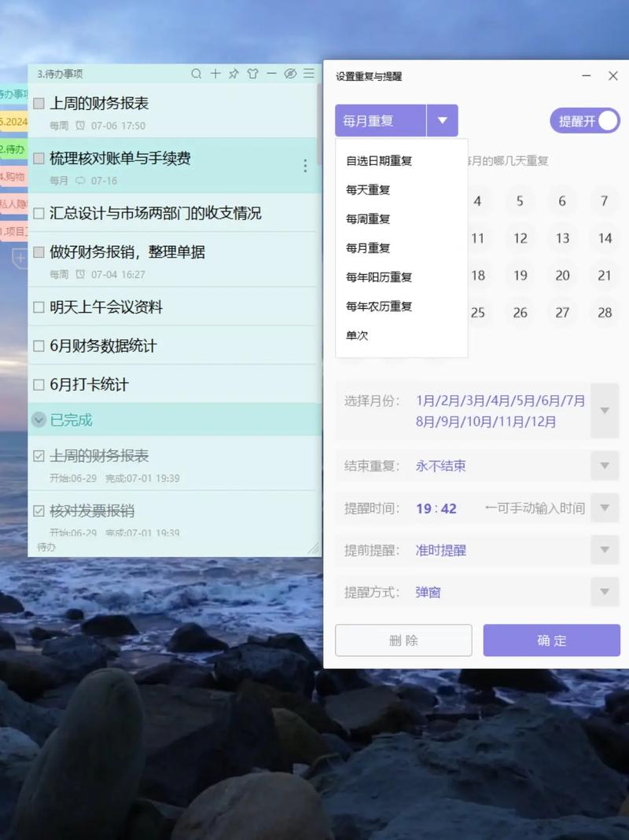
Task: Select day 21 in the monthly grid
Action: point(605,275)
